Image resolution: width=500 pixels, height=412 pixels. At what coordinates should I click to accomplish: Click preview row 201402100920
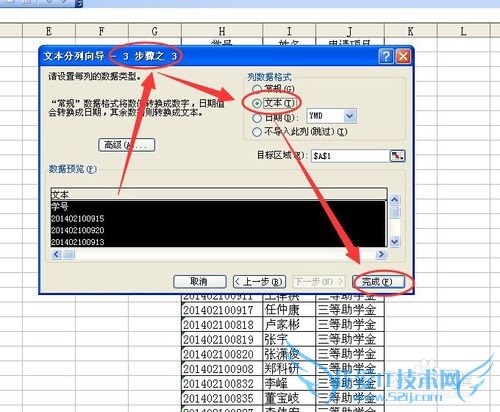tap(219, 230)
